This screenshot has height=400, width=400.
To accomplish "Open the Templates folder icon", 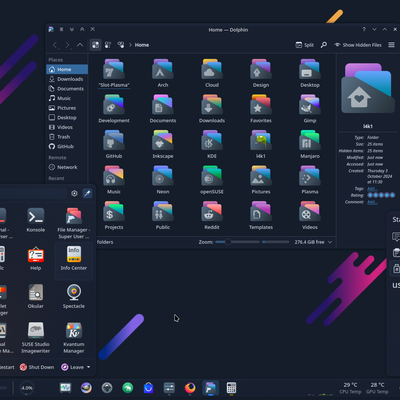I will click(261, 211).
